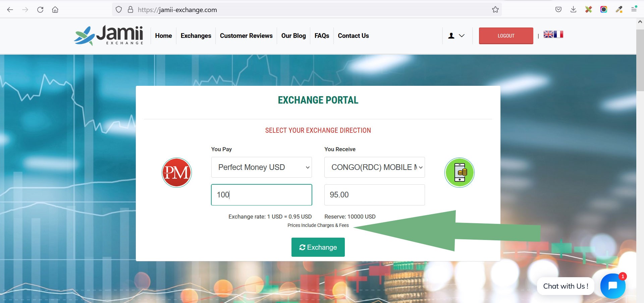Focus the pay amount field showing 100
Viewport: 644px width, 303px height.
(x=262, y=195)
